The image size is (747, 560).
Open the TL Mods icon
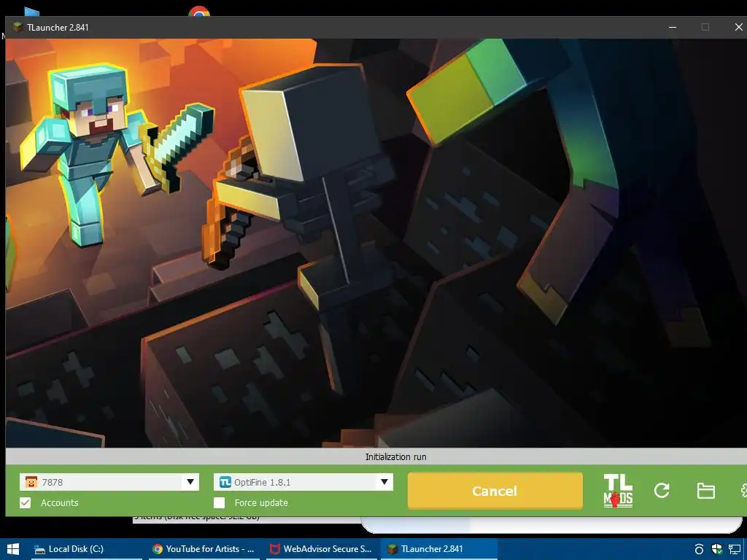tap(618, 491)
